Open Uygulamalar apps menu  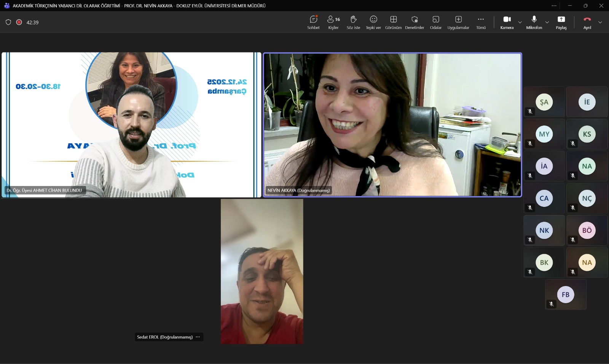click(458, 22)
